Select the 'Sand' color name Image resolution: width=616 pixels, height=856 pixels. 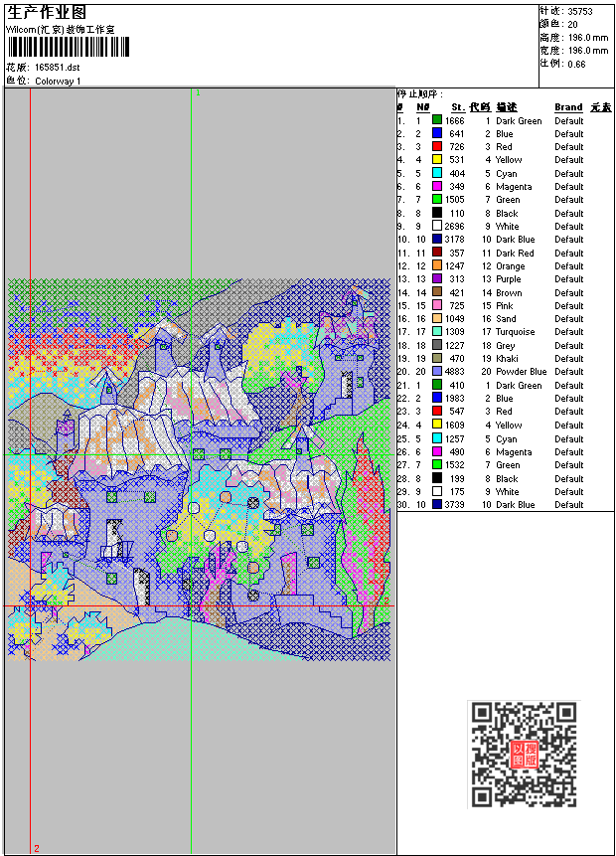point(506,319)
